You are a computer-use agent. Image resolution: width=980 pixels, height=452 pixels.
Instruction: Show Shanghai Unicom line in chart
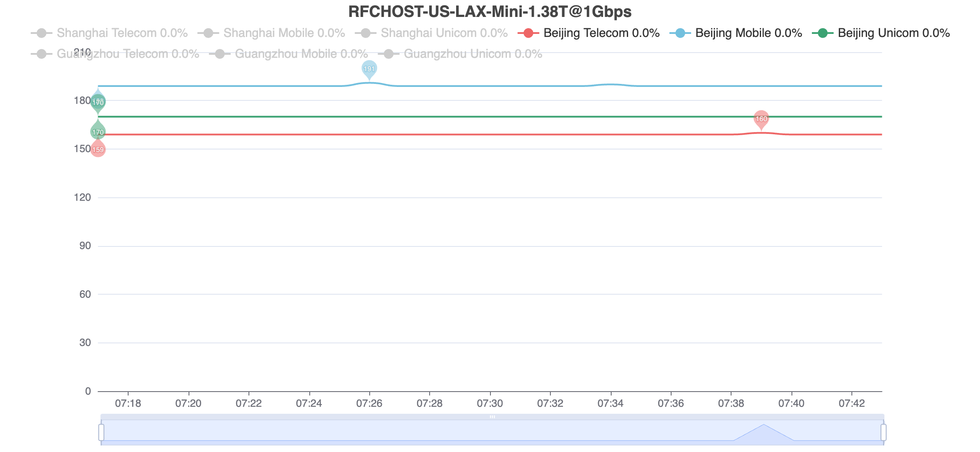[x=431, y=33]
